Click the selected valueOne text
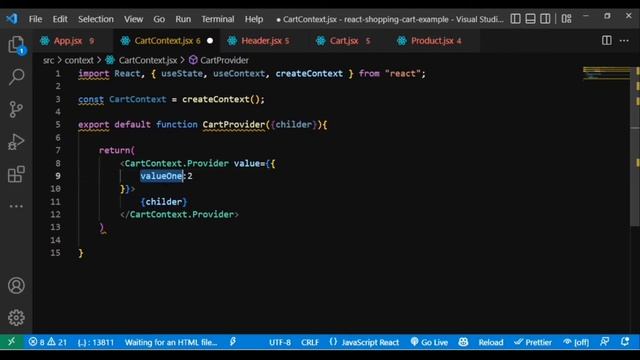This screenshot has width=640, height=360. coord(161,176)
